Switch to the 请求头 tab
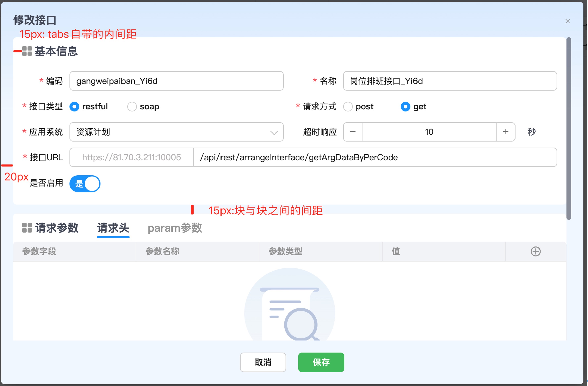Viewport: 588px width, 386px height. click(x=113, y=228)
